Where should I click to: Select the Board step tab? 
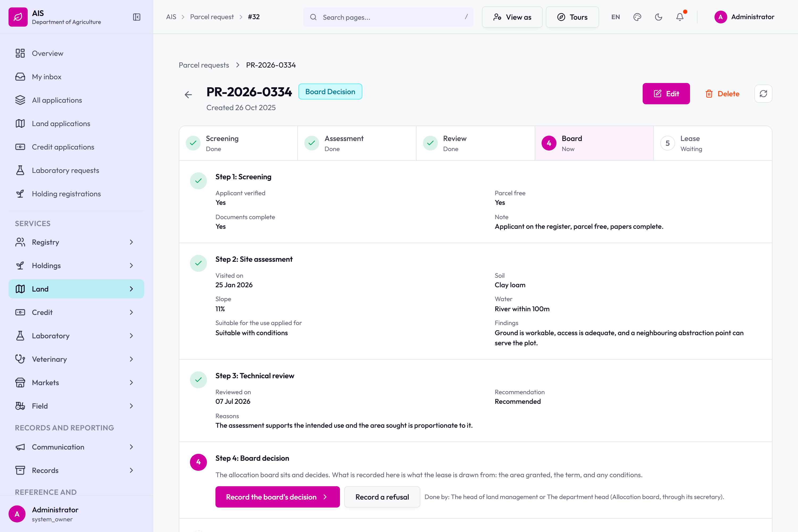(594, 143)
